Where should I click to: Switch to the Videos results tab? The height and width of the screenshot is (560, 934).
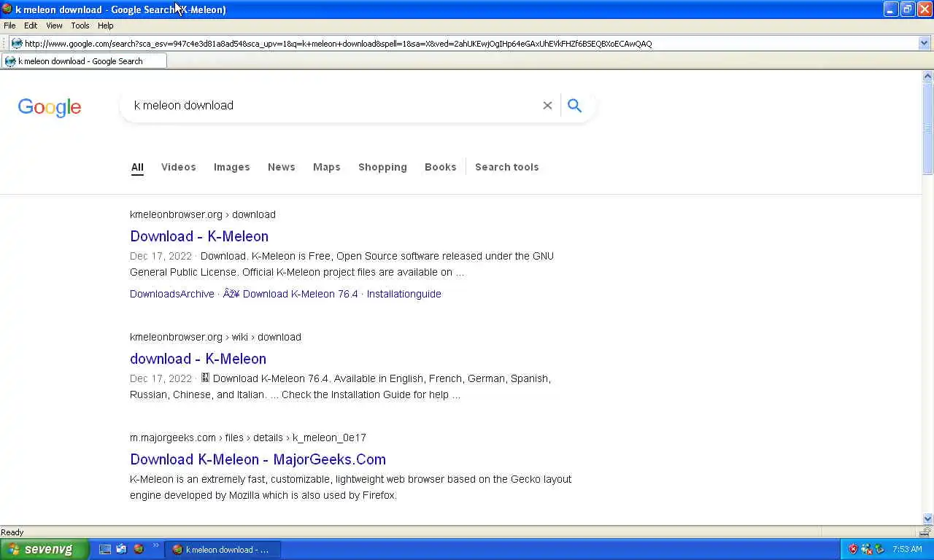coord(179,167)
